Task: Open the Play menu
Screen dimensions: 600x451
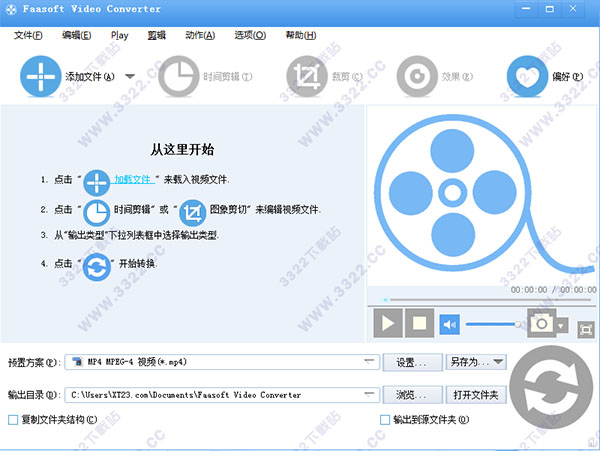Action: click(x=119, y=36)
